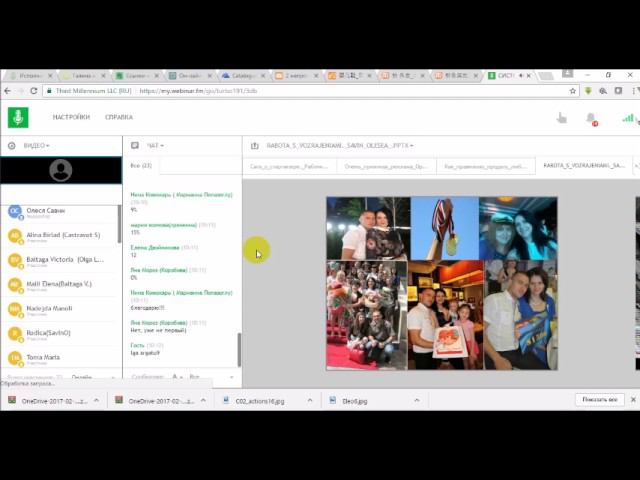Select the first presentation tab in row
The width and height of the screenshot is (640, 480).
point(289,167)
